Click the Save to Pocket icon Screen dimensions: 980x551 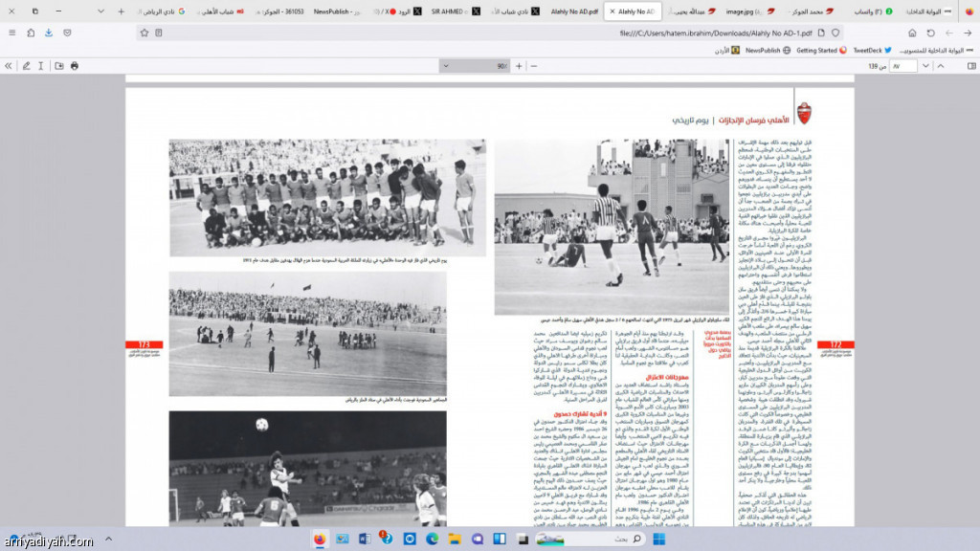click(66, 33)
